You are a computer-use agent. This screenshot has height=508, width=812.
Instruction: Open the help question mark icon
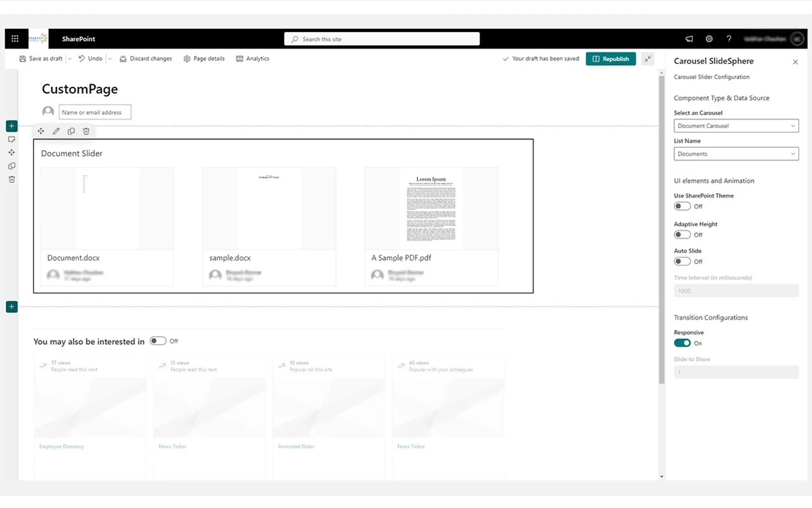click(729, 39)
